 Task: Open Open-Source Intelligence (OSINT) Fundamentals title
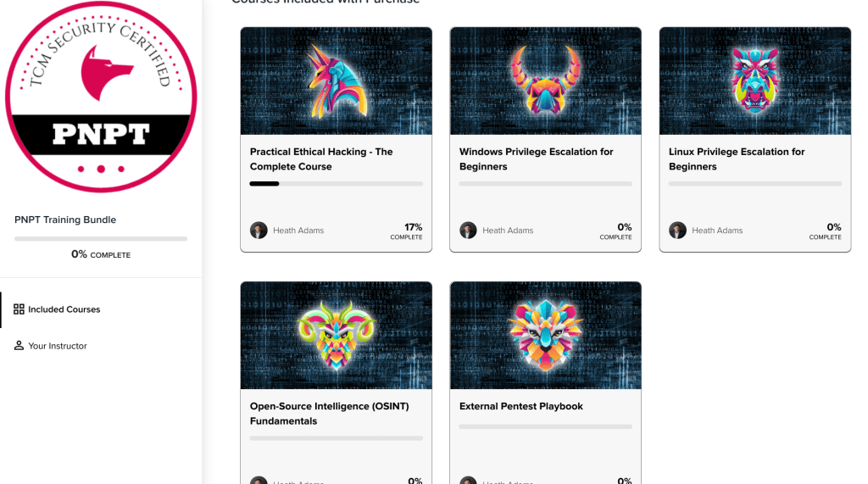(329, 414)
